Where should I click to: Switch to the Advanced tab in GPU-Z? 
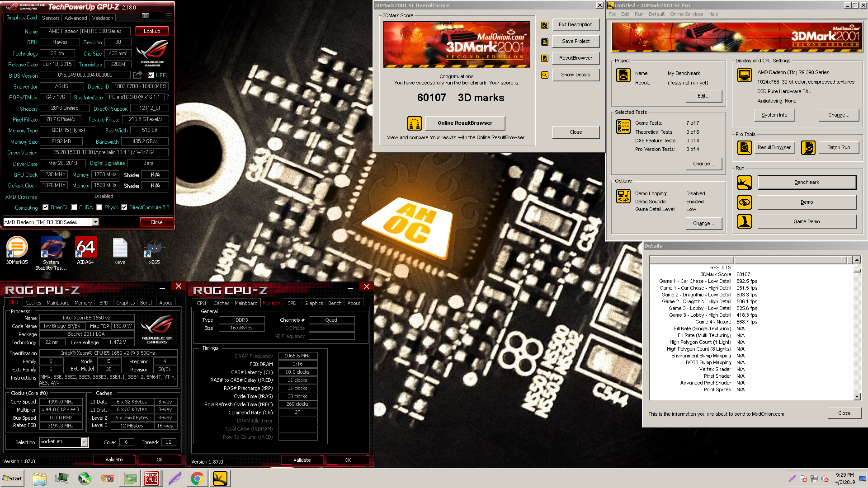(75, 18)
